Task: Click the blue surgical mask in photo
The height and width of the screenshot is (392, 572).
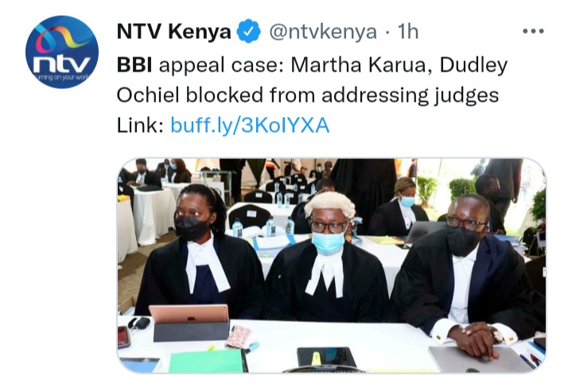Action: (x=328, y=243)
